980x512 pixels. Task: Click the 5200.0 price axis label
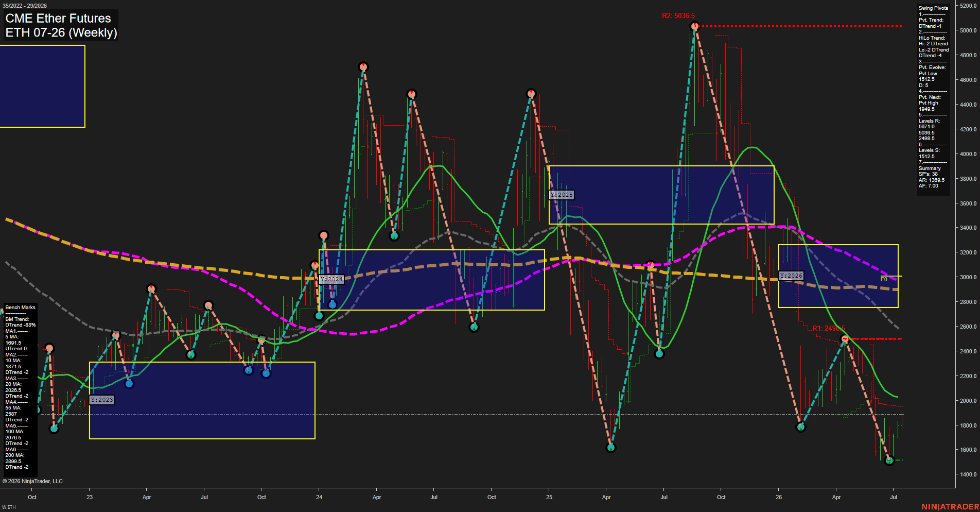pyautogui.click(x=968, y=6)
